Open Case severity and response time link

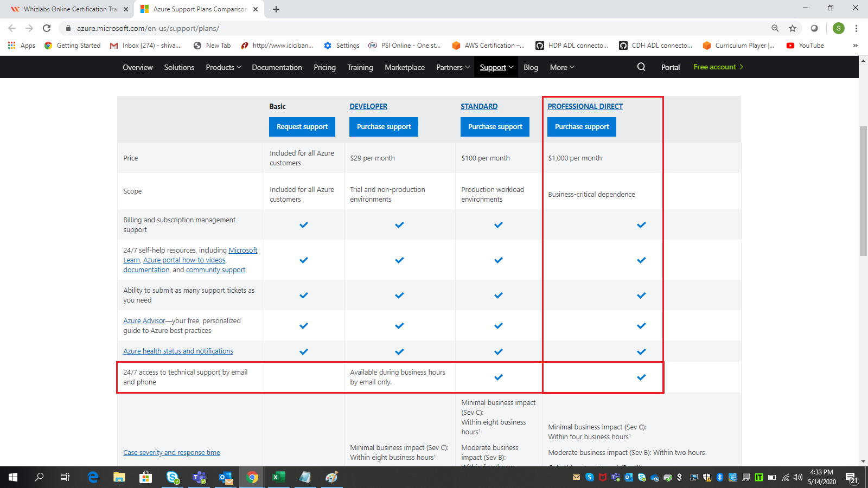click(171, 453)
